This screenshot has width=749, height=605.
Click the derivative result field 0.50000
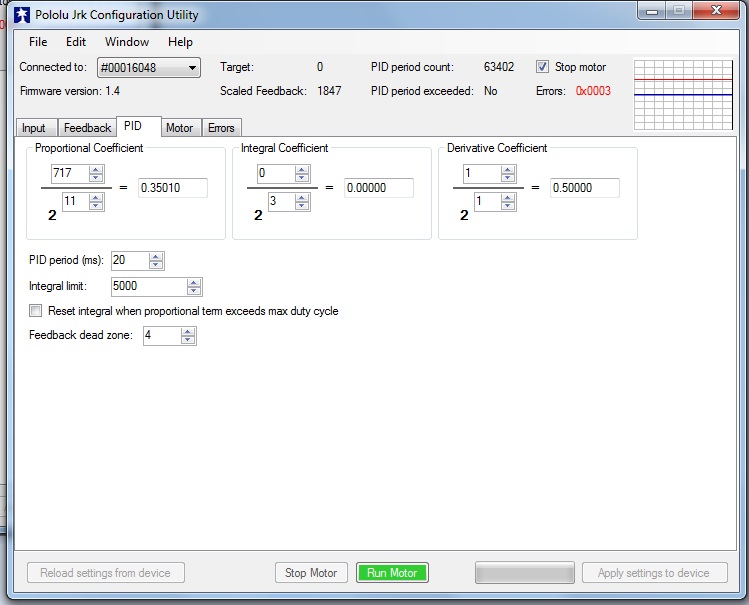[x=585, y=188]
